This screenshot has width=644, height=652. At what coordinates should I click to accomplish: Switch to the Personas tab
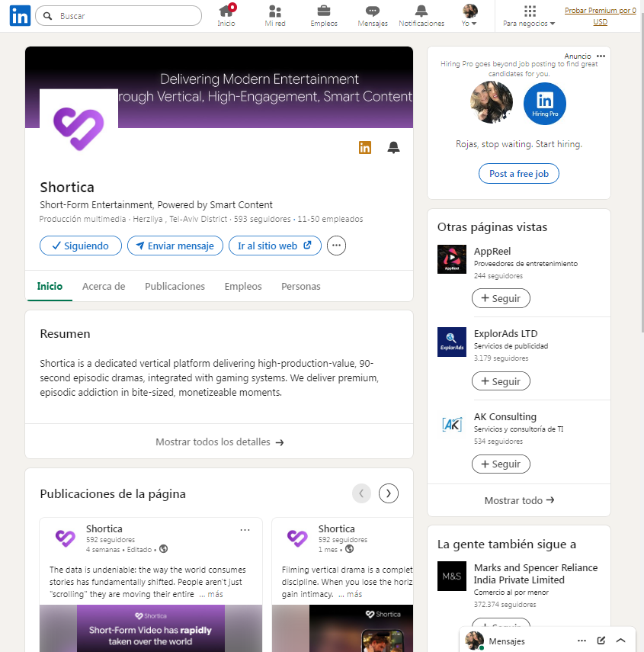pyautogui.click(x=301, y=286)
